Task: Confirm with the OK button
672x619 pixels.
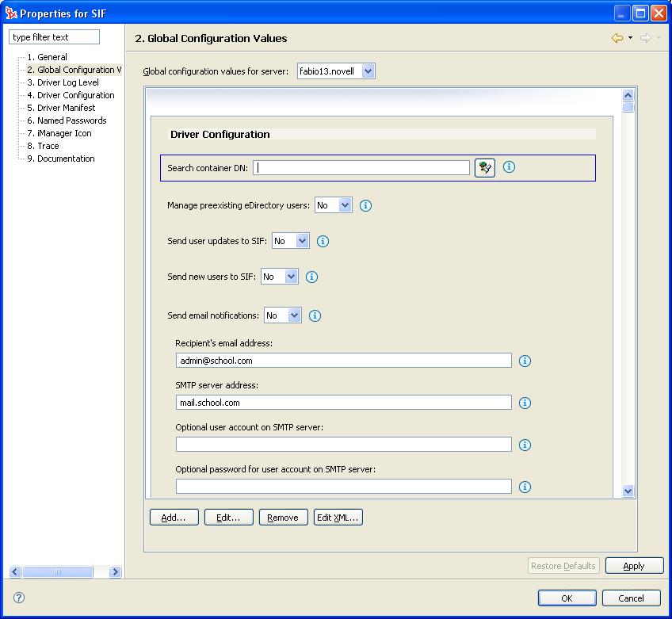Action: [x=567, y=598]
